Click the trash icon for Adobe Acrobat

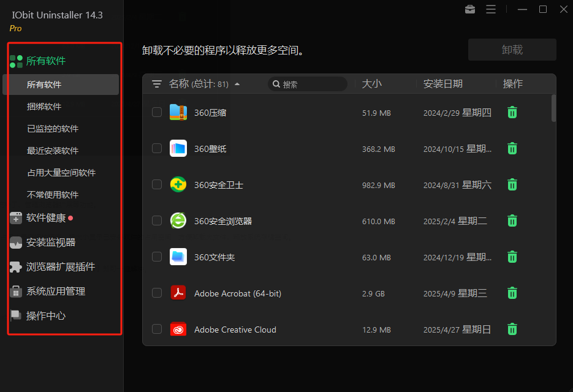[x=512, y=293]
